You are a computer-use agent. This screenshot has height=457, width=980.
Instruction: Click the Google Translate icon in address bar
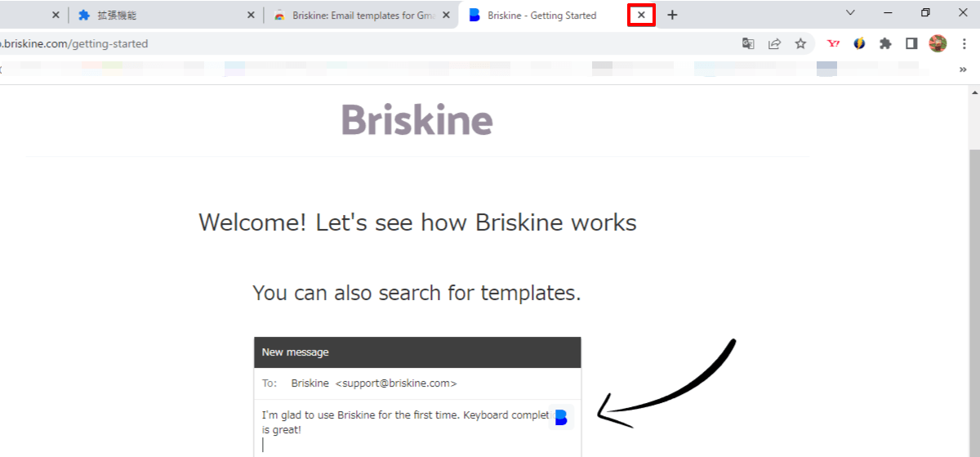[748, 44]
